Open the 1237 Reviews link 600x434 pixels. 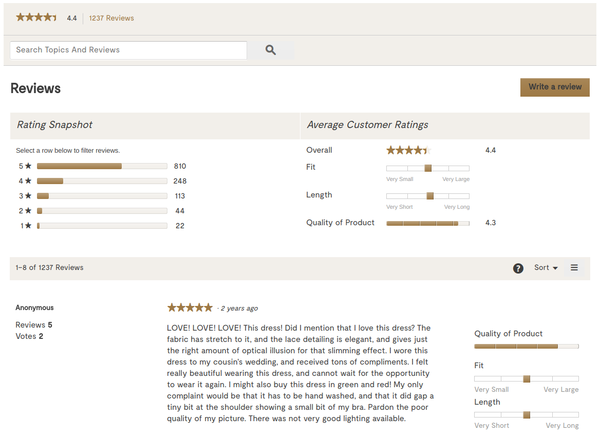tap(111, 18)
